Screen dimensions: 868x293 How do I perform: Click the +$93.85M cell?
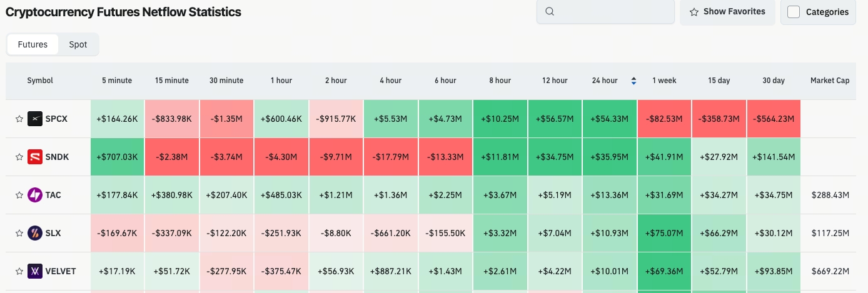(774, 271)
